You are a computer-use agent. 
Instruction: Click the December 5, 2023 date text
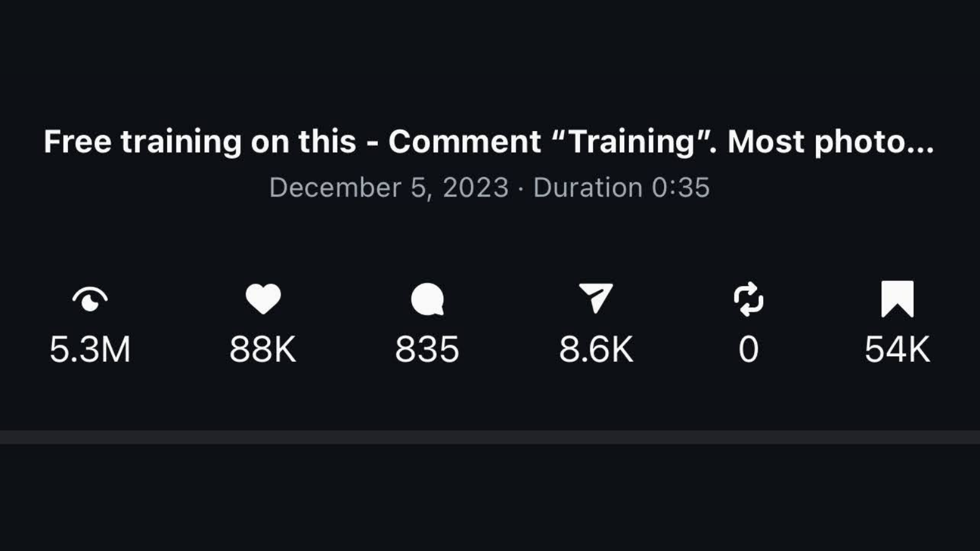(389, 188)
